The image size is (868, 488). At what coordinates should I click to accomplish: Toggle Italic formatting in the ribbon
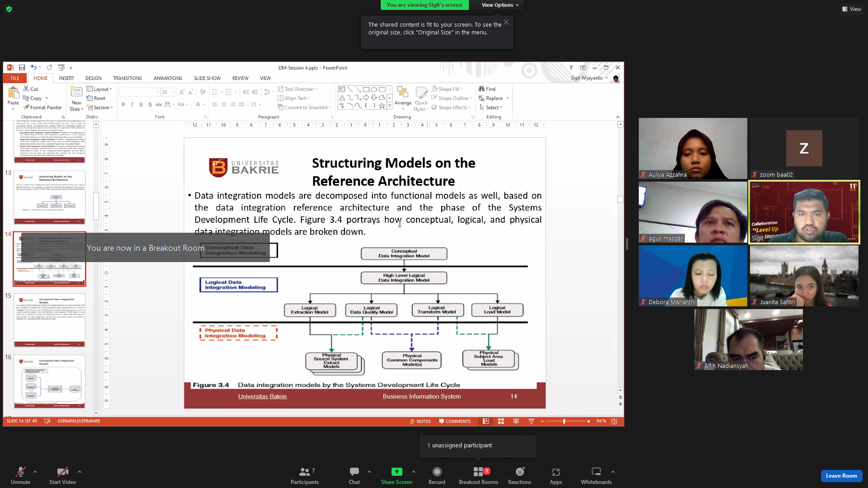(132, 104)
